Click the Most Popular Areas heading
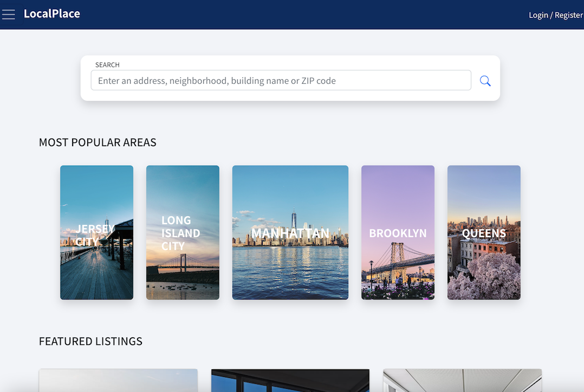584x392 pixels. click(98, 142)
